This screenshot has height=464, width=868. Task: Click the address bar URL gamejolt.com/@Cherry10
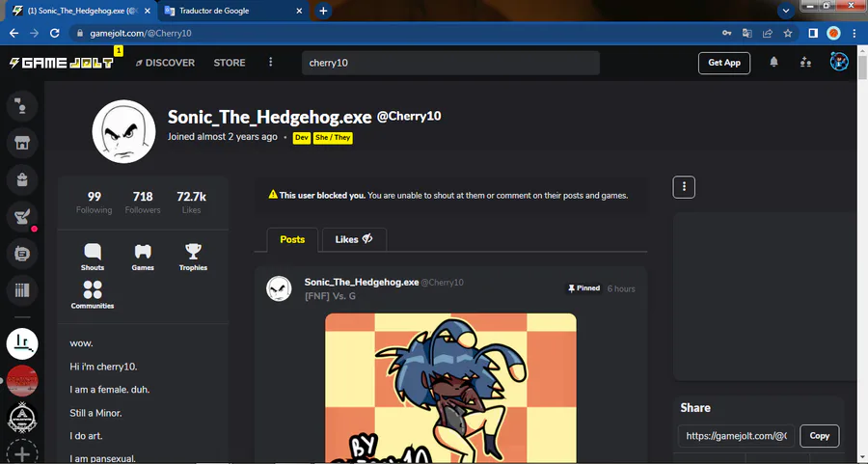(141, 33)
